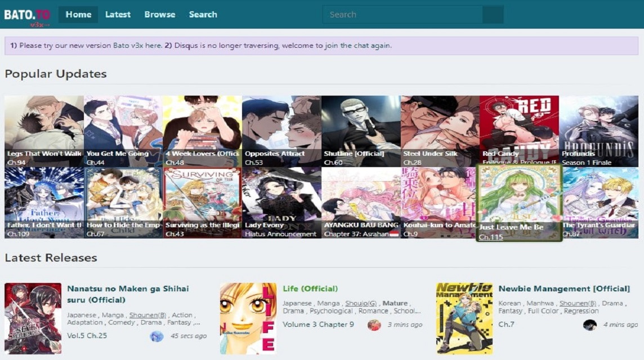The image size is (644, 360).
Task: Click uploader avatar beside '3 mins ago'
Action: coord(374,325)
